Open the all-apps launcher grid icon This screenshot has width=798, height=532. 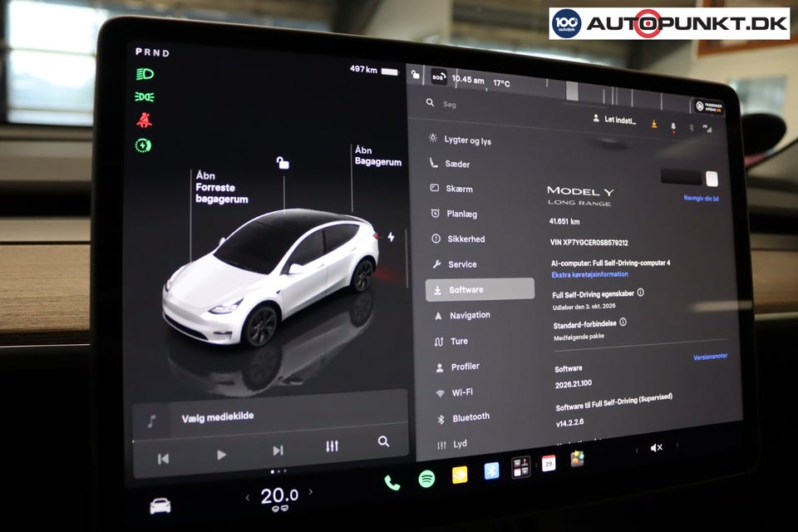click(x=520, y=467)
